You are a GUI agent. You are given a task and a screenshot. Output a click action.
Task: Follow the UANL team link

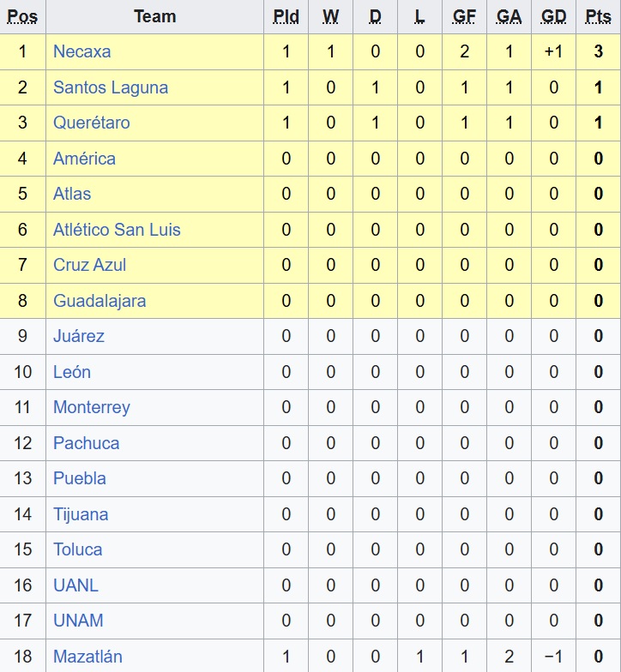coord(75,585)
